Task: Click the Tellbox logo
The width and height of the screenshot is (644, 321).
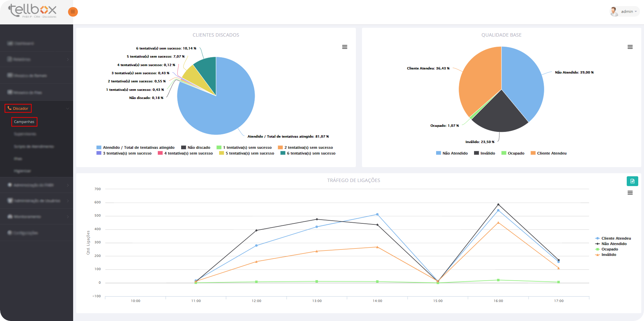Action: 33,11
